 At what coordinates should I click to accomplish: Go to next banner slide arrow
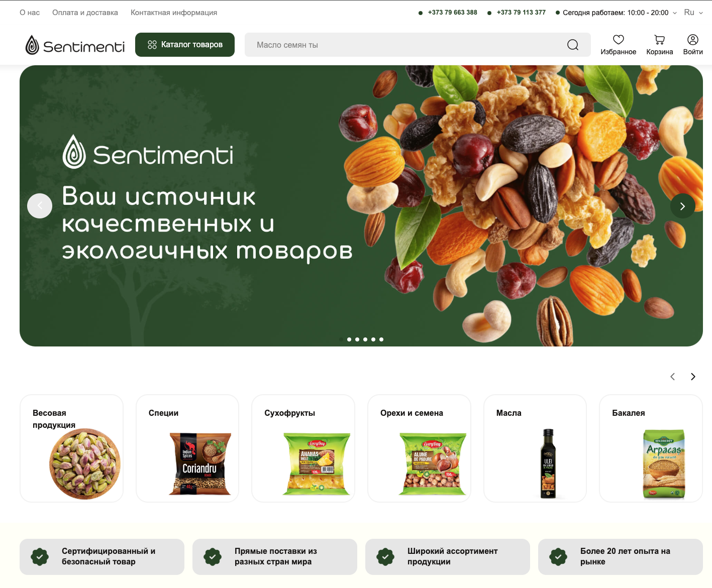pyautogui.click(x=682, y=206)
